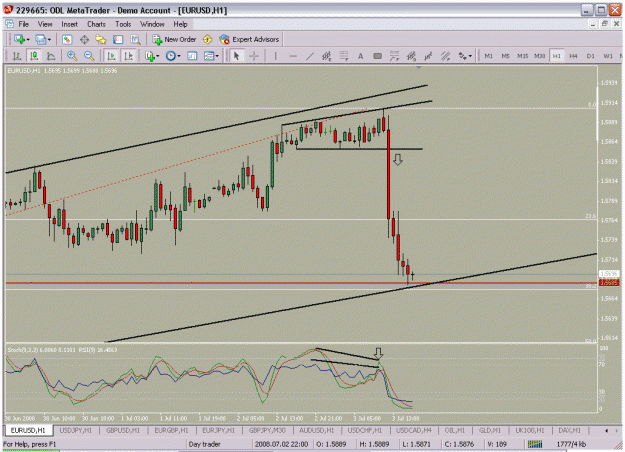
Task: Toggle the Terminal window icon
Action: click(118, 39)
